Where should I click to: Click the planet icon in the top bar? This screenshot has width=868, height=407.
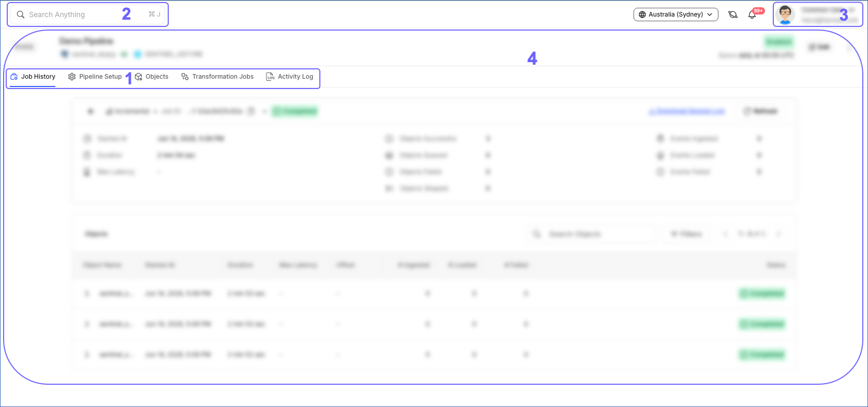tap(732, 14)
